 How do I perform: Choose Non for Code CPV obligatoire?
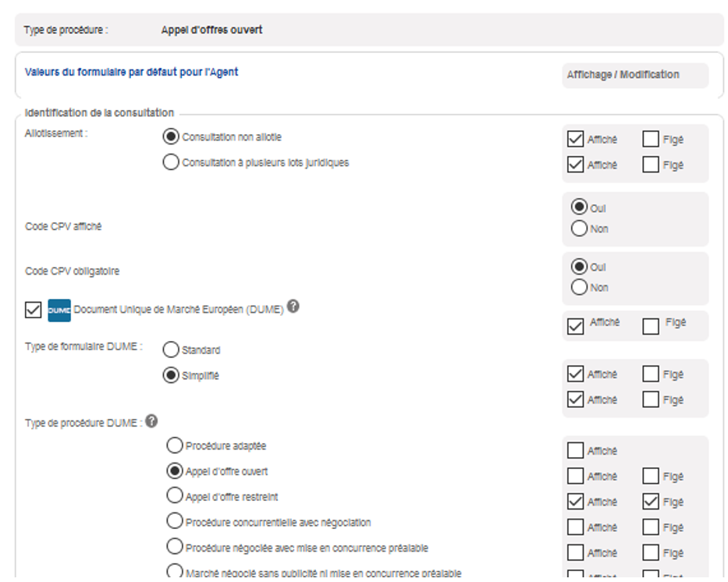(x=579, y=287)
